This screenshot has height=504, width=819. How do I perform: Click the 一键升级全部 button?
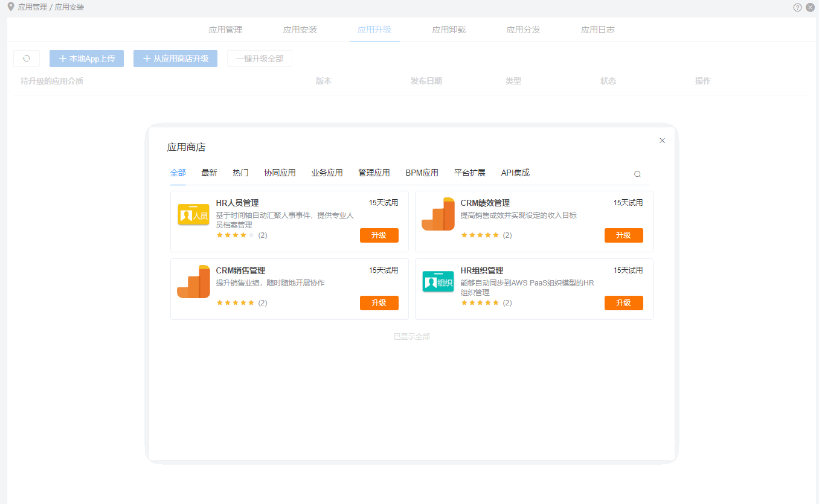(260, 59)
